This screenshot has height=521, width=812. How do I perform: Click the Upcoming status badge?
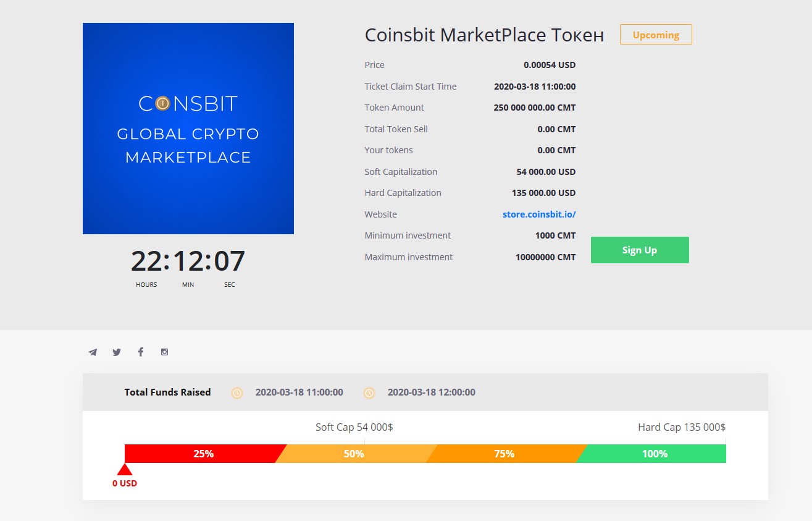[656, 35]
